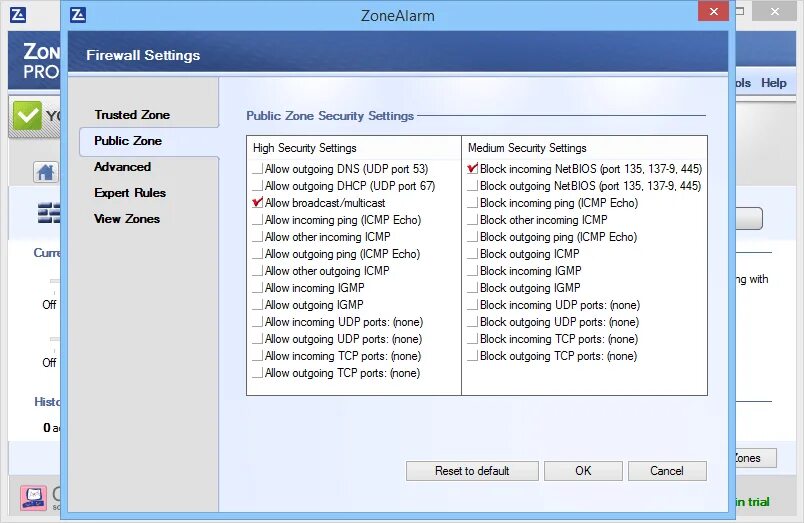Tick Allow other incoming ICMP

[x=257, y=237]
